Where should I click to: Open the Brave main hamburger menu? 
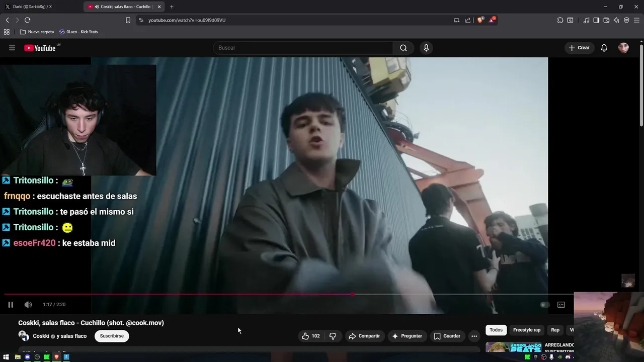click(636, 20)
